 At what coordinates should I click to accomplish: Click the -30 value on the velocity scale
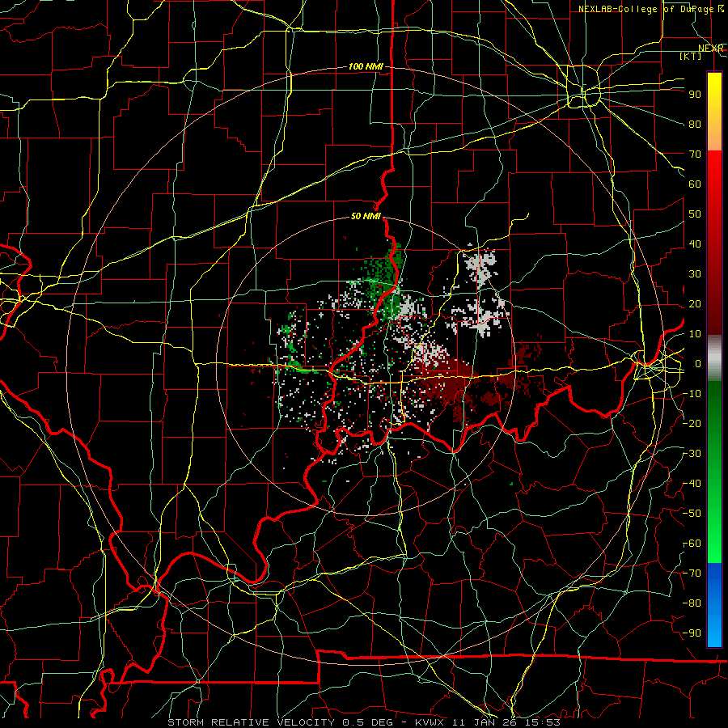coord(692,454)
